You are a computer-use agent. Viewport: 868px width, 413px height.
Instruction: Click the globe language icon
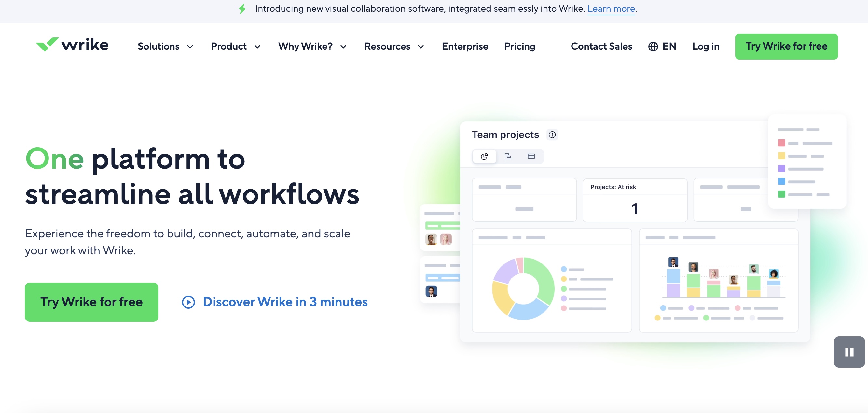coord(653,47)
